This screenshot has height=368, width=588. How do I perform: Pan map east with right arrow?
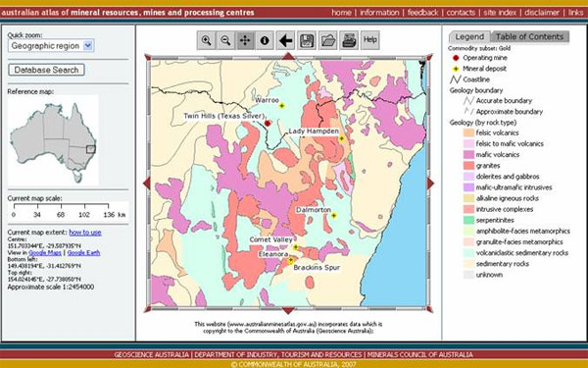pos(430,184)
